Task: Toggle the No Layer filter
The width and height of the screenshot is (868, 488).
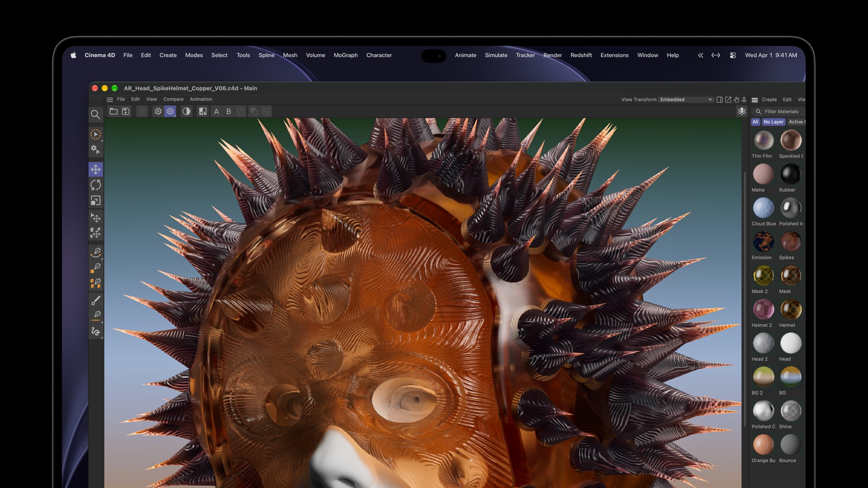Action: tap(774, 122)
